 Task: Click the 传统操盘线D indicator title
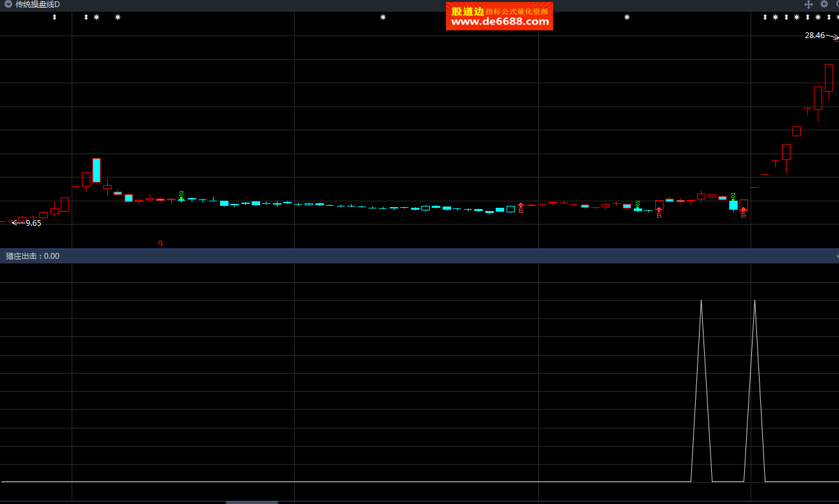(37, 5)
